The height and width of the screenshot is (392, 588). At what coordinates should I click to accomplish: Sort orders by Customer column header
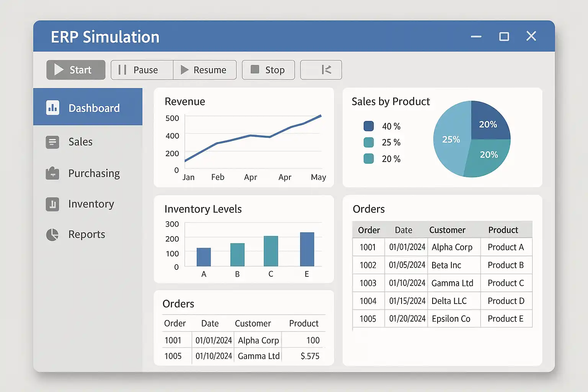tap(447, 230)
